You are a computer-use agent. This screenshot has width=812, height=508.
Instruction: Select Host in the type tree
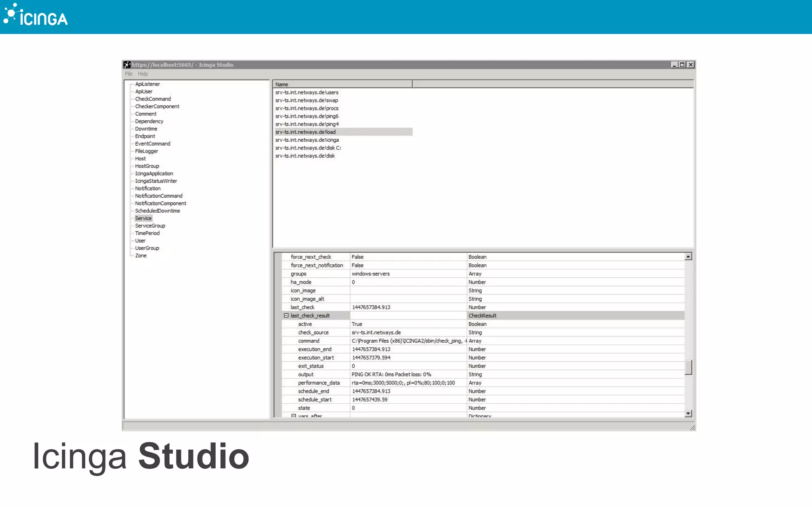coord(140,159)
